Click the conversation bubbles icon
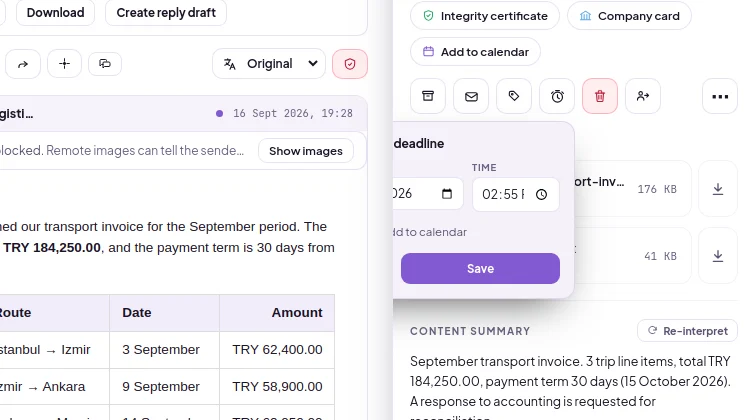Screen dimensions: 756x420 105,64
